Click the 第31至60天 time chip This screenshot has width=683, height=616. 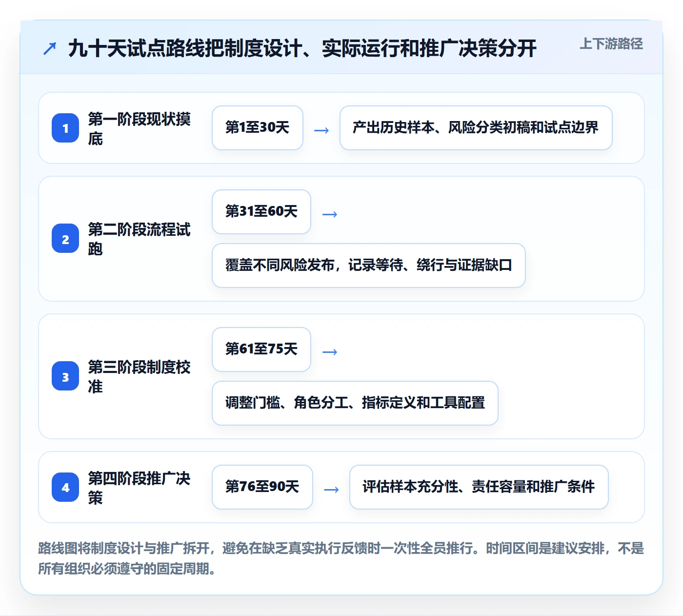(261, 212)
